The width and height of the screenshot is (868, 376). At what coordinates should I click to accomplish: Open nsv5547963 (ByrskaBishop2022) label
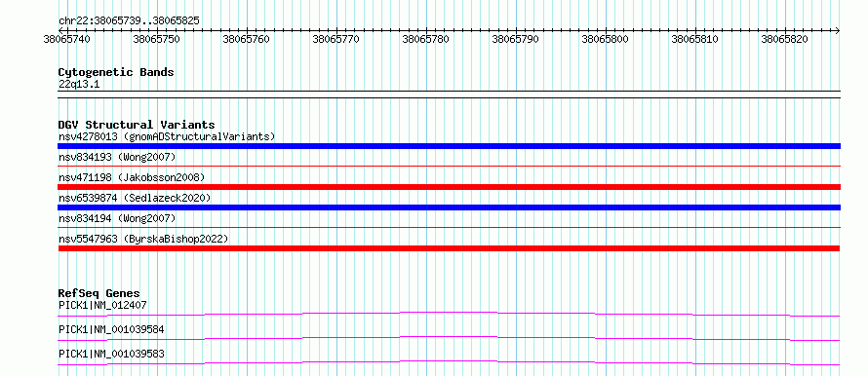(x=143, y=239)
